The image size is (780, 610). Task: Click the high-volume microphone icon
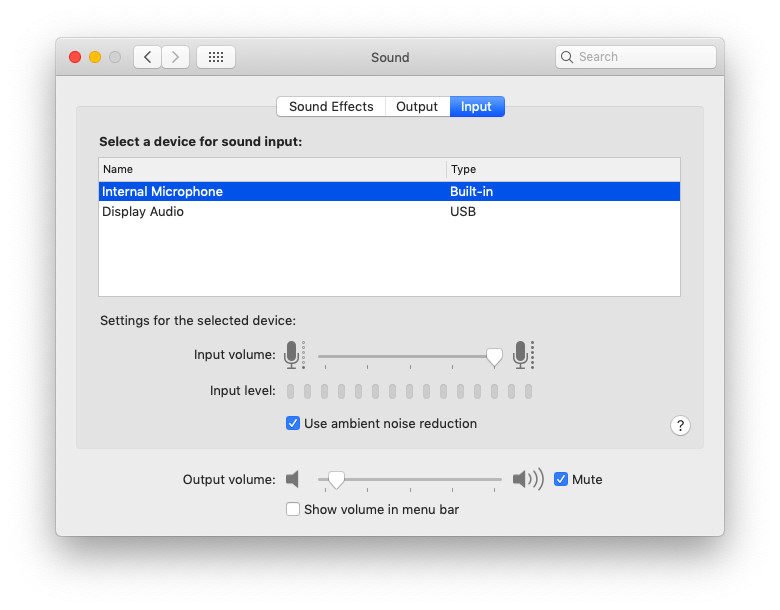click(520, 354)
